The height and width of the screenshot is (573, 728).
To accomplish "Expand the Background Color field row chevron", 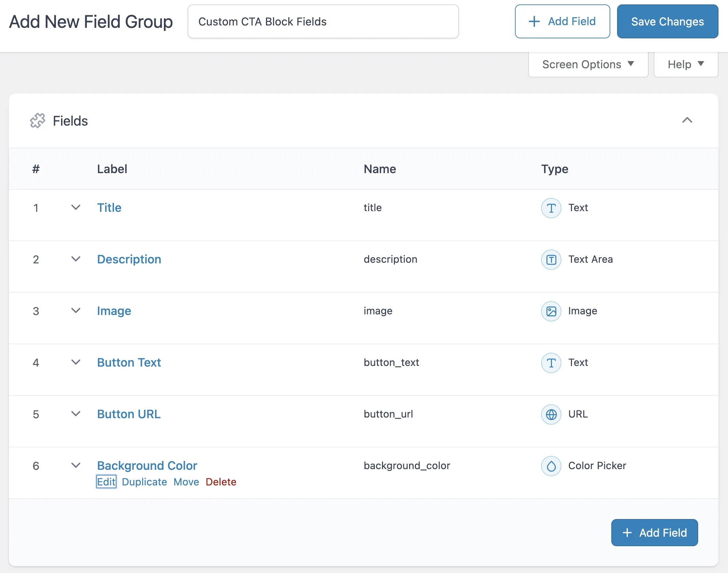I will pos(76,465).
